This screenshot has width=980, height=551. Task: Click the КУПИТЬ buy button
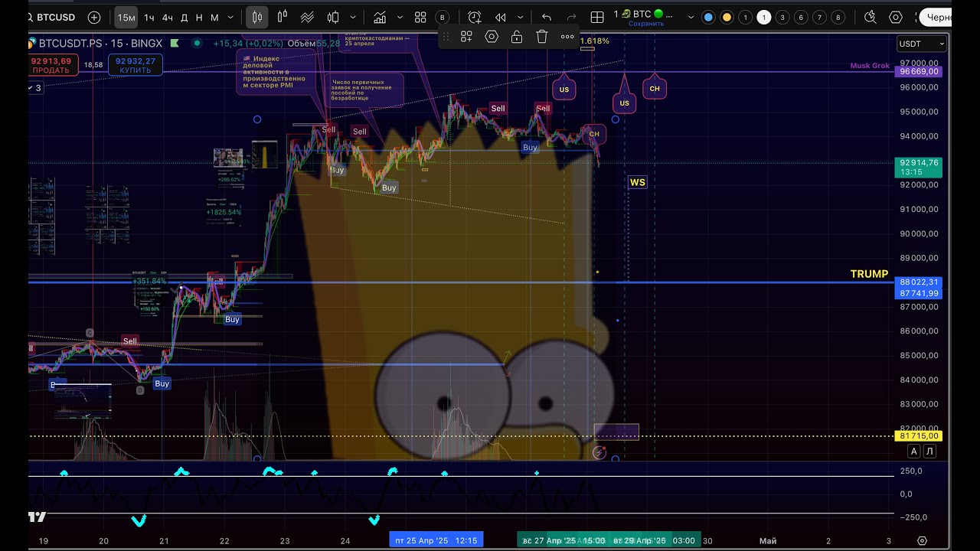[x=136, y=65]
